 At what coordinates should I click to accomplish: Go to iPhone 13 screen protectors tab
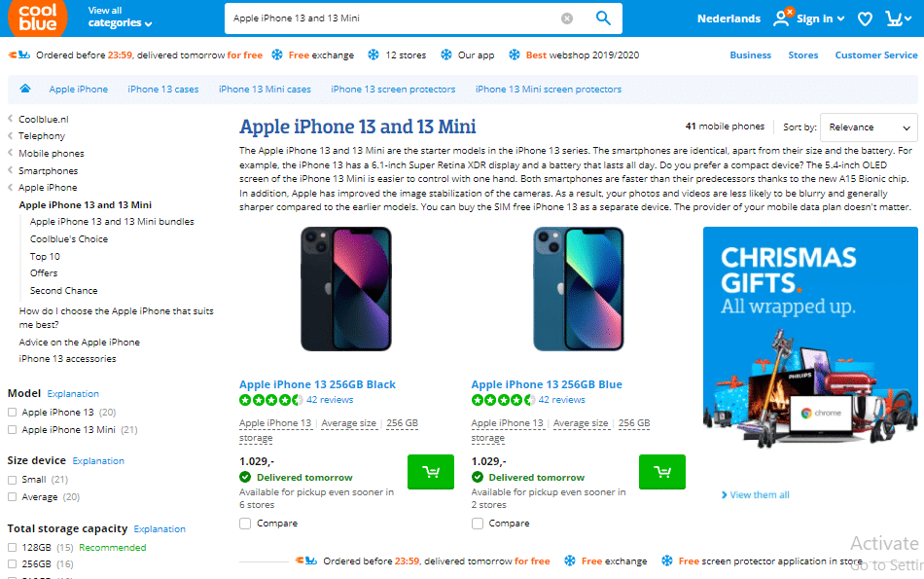(393, 90)
